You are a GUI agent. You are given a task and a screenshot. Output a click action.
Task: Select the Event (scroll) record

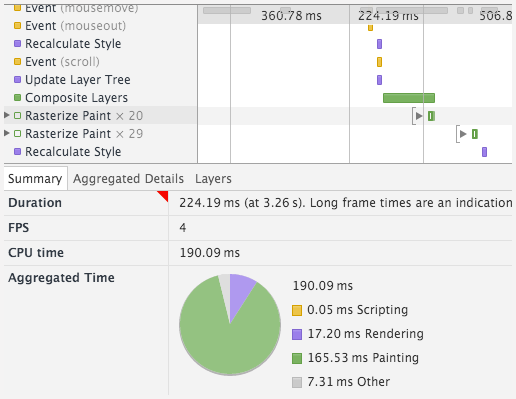pyautogui.click(x=62, y=62)
